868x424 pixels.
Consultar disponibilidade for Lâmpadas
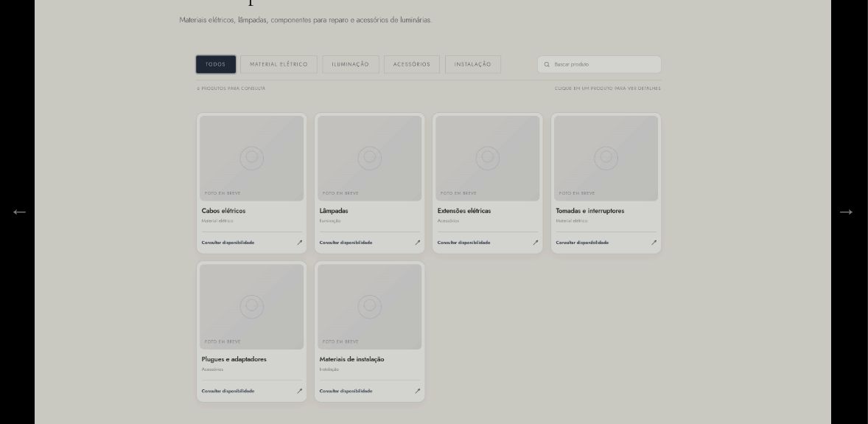pyautogui.click(x=346, y=242)
